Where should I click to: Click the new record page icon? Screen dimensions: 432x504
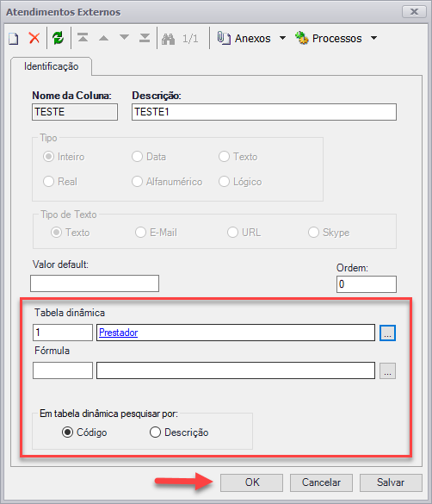[14, 39]
